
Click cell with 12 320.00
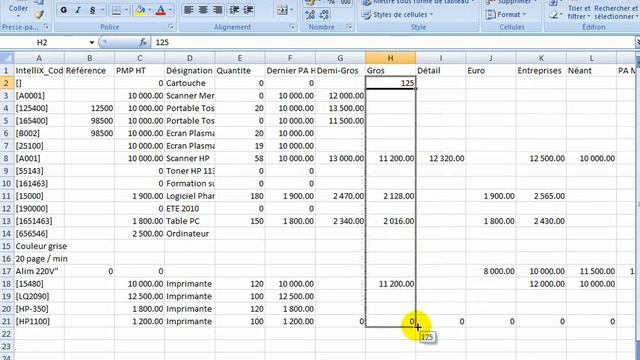coord(441,158)
